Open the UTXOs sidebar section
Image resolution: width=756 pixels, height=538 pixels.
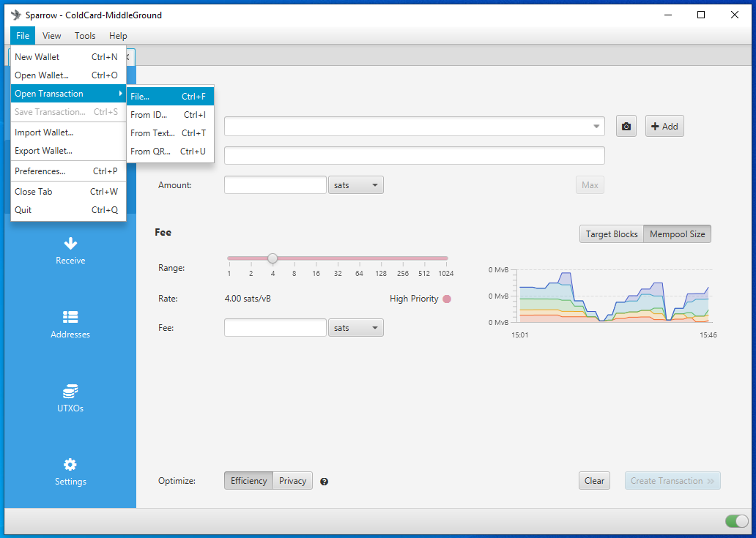click(x=70, y=398)
